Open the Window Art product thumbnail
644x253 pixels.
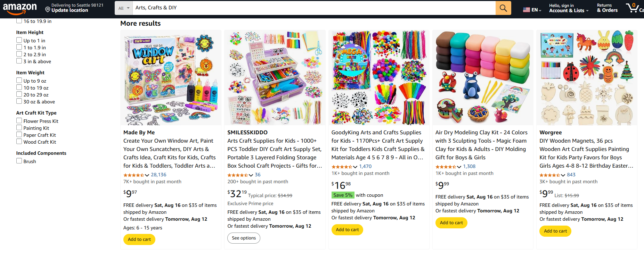pos(171,77)
